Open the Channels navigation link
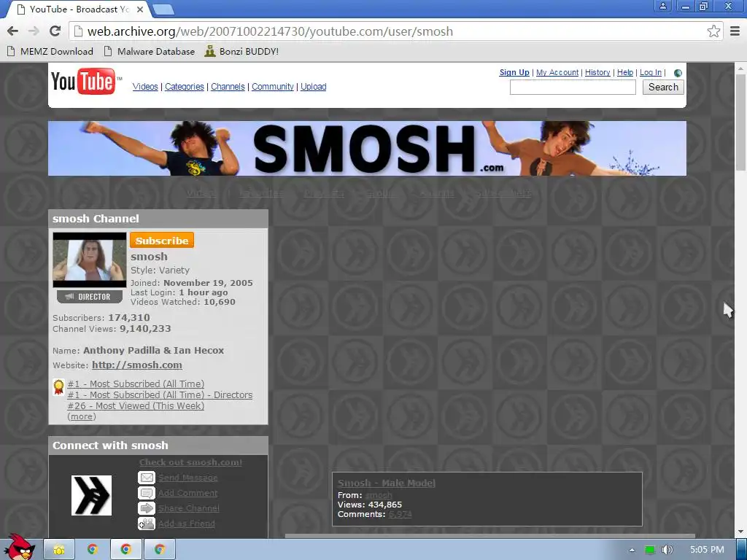The width and height of the screenshot is (747, 560). coord(228,87)
